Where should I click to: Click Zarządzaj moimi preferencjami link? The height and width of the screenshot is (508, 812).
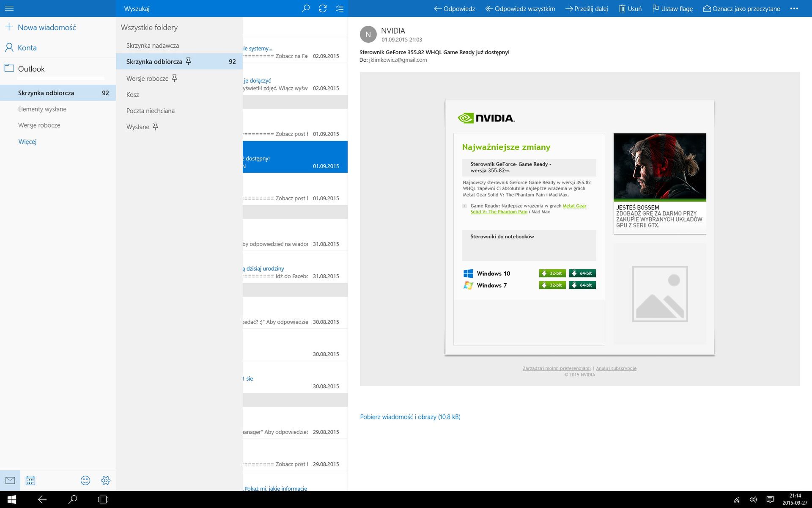click(557, 368)
